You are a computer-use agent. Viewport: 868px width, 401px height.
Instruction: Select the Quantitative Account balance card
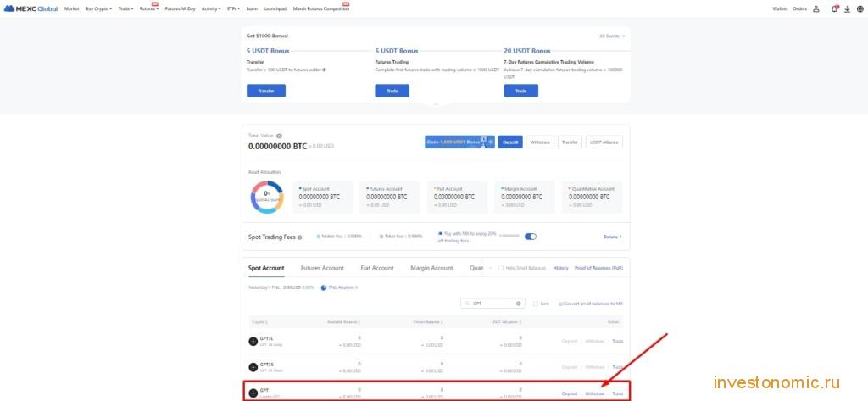pos(593,198)
